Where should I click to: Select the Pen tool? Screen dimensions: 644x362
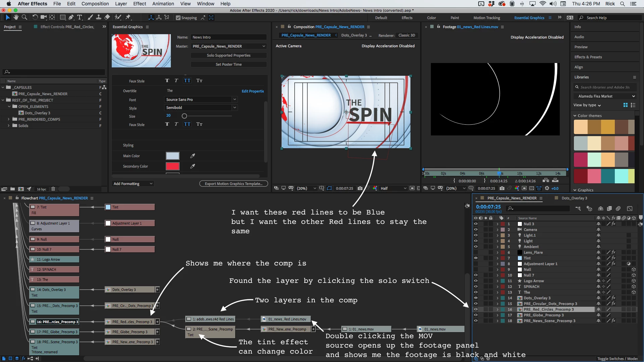[x=71, y=17]
